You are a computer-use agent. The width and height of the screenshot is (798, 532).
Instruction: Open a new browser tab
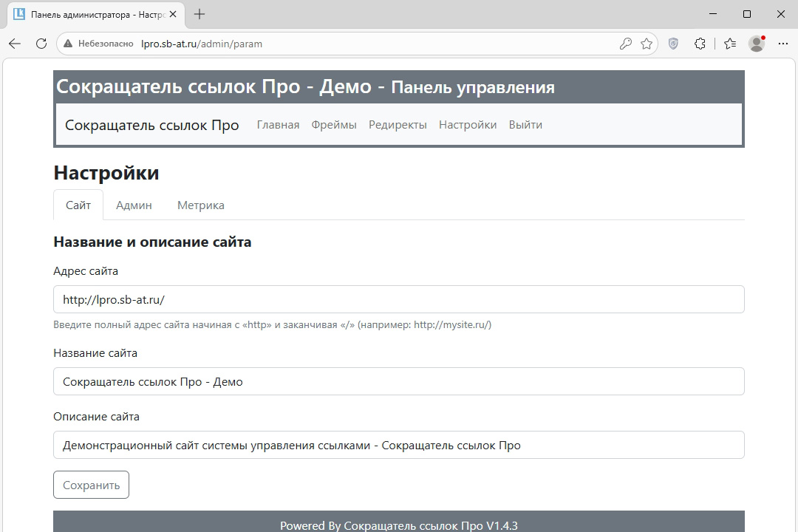pos(199,14)
